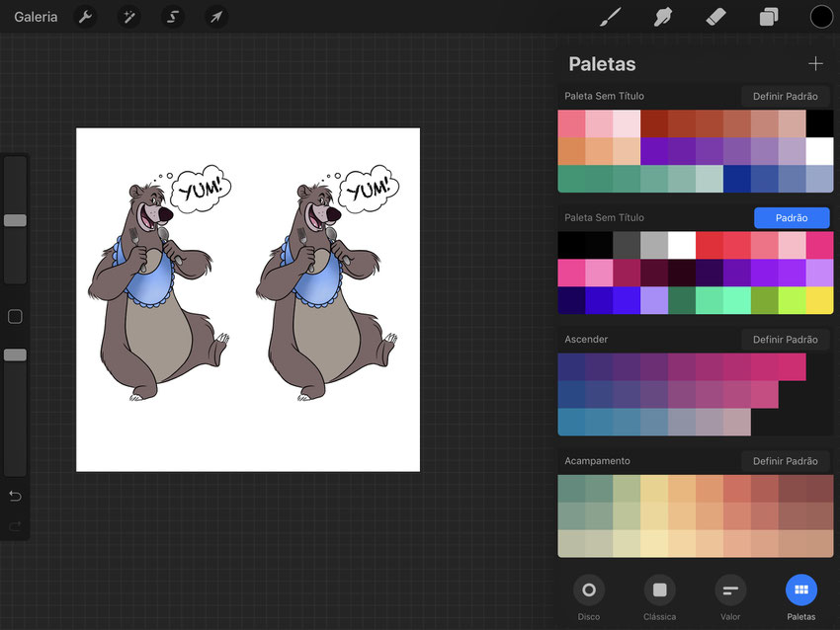Rename the Ascender palette title
840x630 pixels.
pos(586,340)
